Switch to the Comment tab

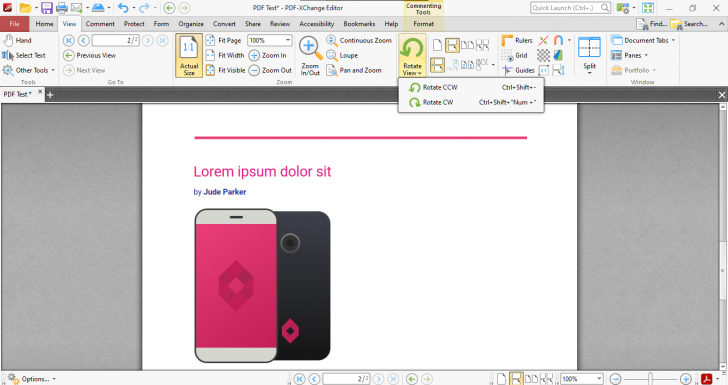tap(100, 24)
